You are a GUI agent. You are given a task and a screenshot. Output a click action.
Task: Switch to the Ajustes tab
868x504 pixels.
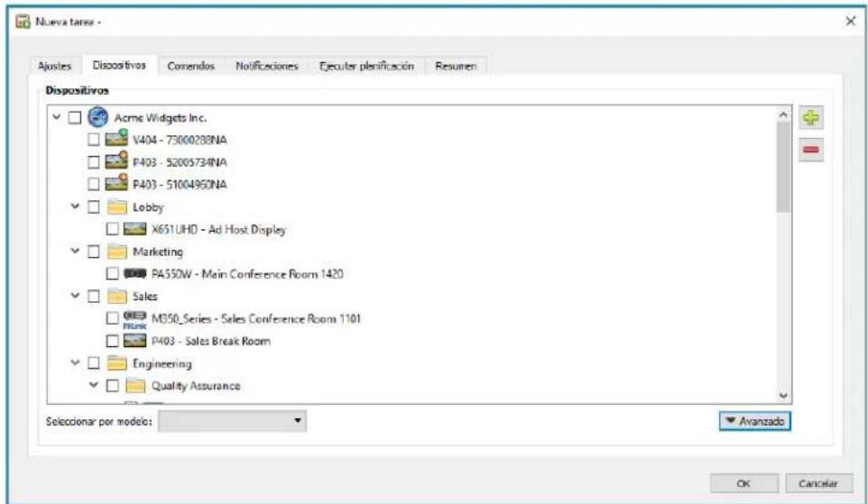[x=55, y=66]
